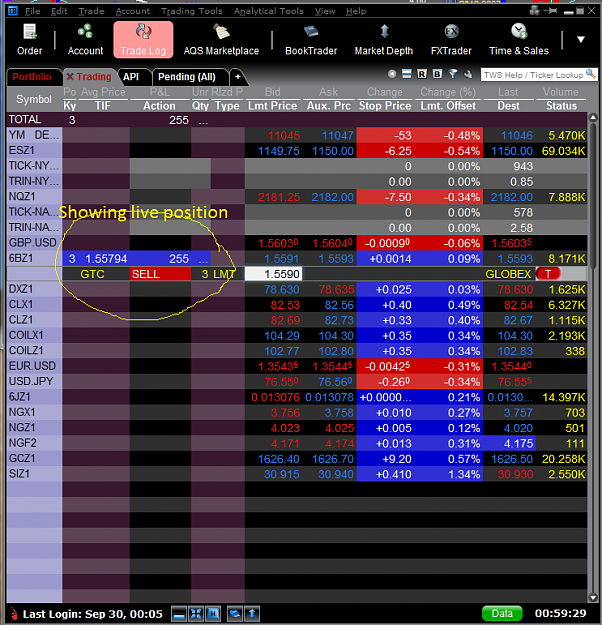Toggle the B icon in page toolbar

(x=437, y=74)
